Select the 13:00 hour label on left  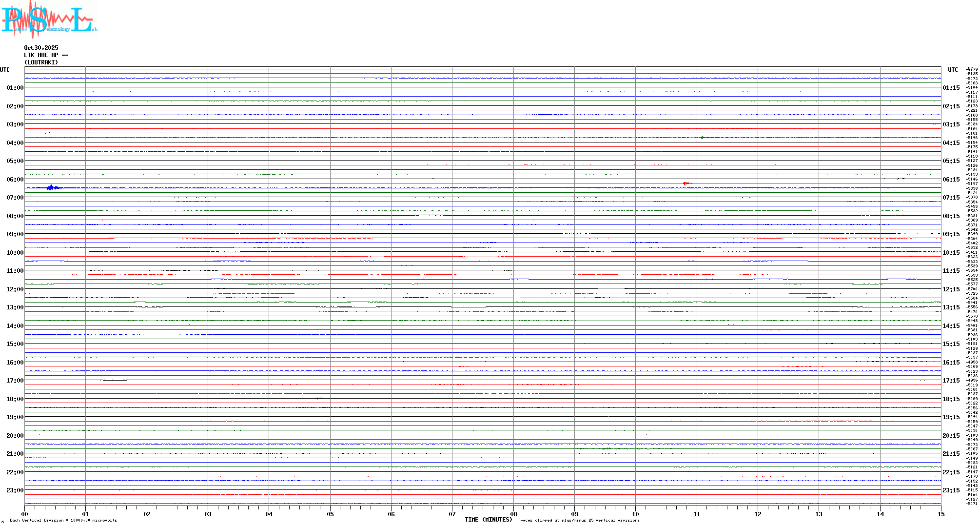[x=15, y=307]
